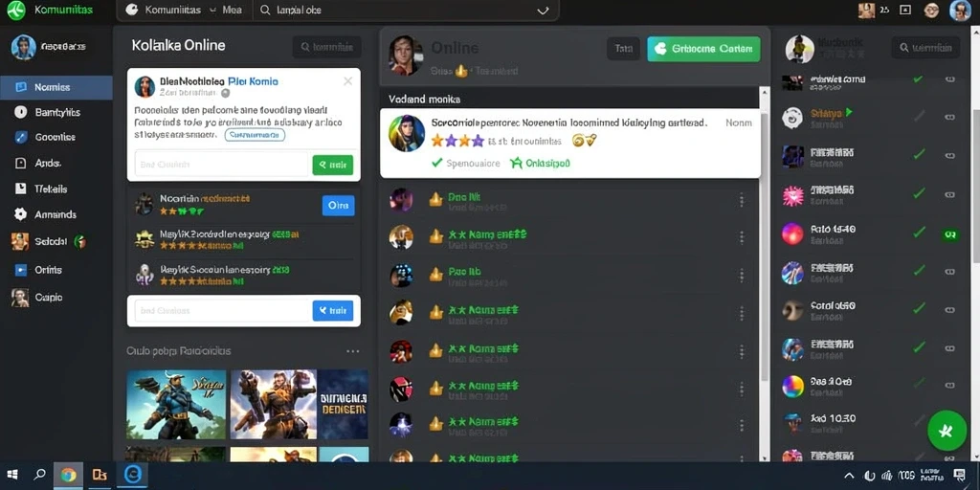Click the green Komunitas logo icon
Screen dimensions: 980x490
pos(15,10)
